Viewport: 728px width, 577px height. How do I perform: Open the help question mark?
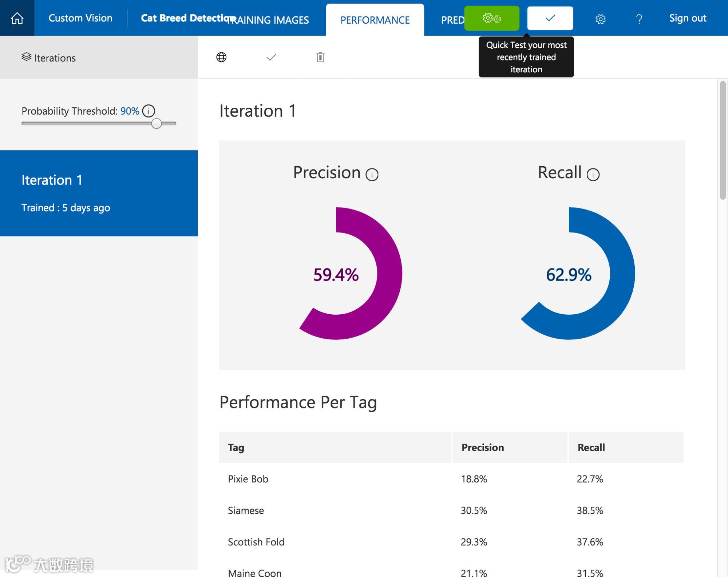639,19
